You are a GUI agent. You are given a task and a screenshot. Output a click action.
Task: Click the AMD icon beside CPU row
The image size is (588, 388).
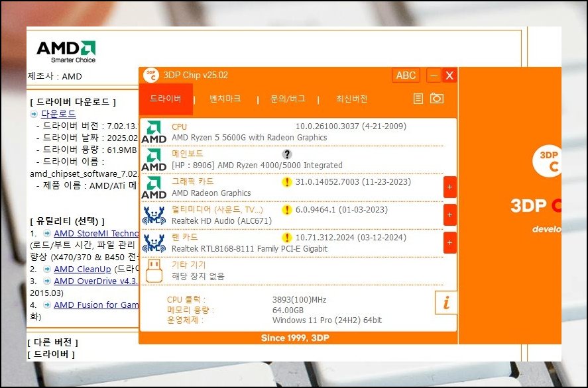[x=154, y=132]
